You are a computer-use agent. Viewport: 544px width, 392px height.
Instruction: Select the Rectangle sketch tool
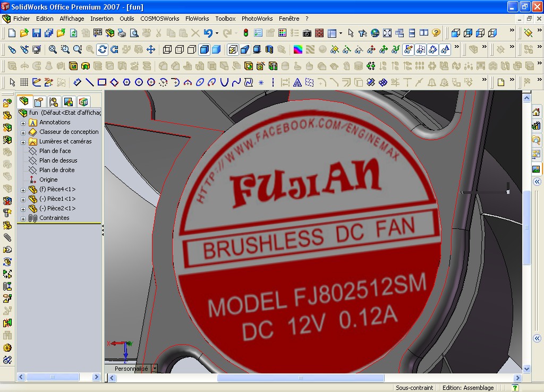point(101,82)
